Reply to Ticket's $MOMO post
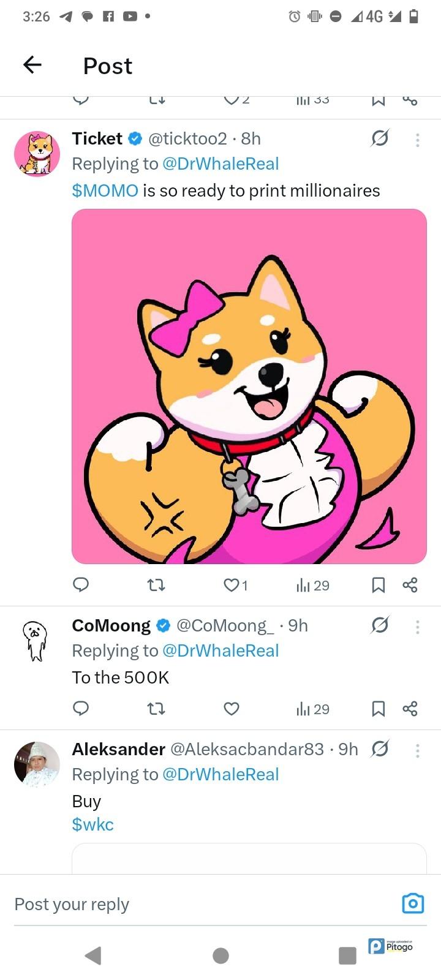This screenshot has height=980, width=441. click(x=81, y=585)
